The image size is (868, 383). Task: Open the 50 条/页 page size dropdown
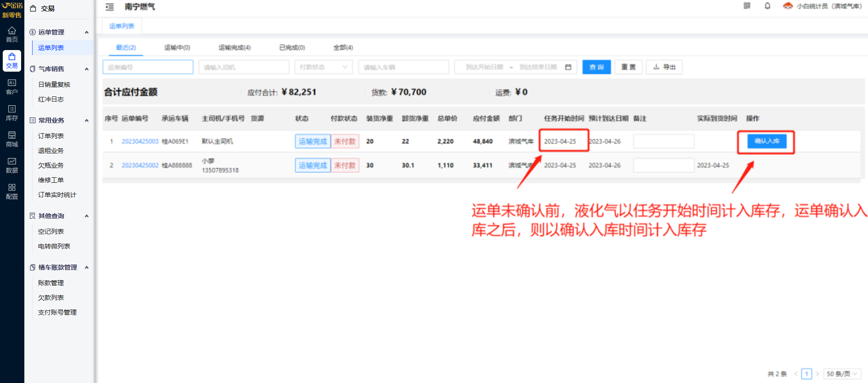point(841,374)
